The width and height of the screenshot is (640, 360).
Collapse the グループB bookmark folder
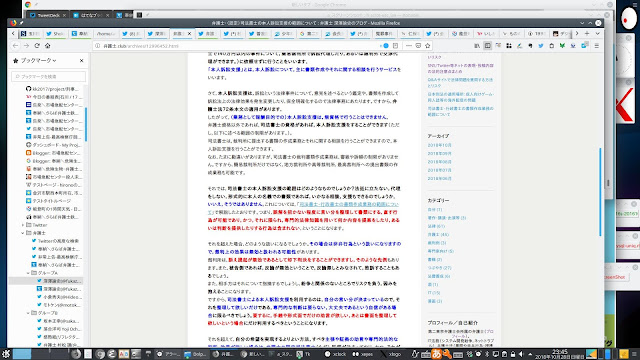pyautogui.click(x=28, y=313)
